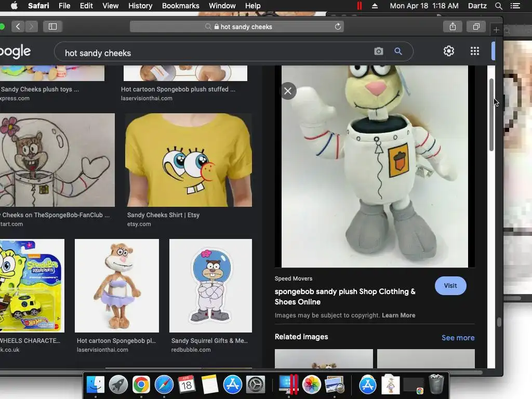Go forward with Safari's forward arrow
Screen dimensions: 532x399
tap(31, 26)
